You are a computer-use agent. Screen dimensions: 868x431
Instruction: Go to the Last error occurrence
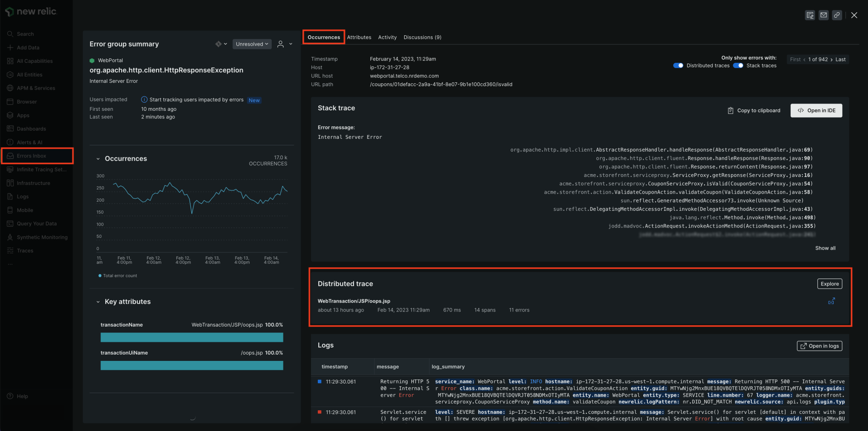[840, 59]
